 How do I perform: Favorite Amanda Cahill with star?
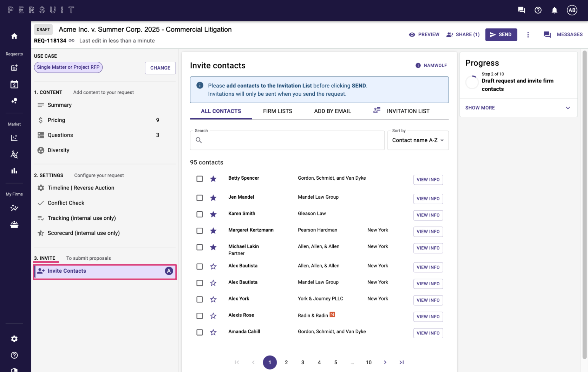[x=213, y=332]
